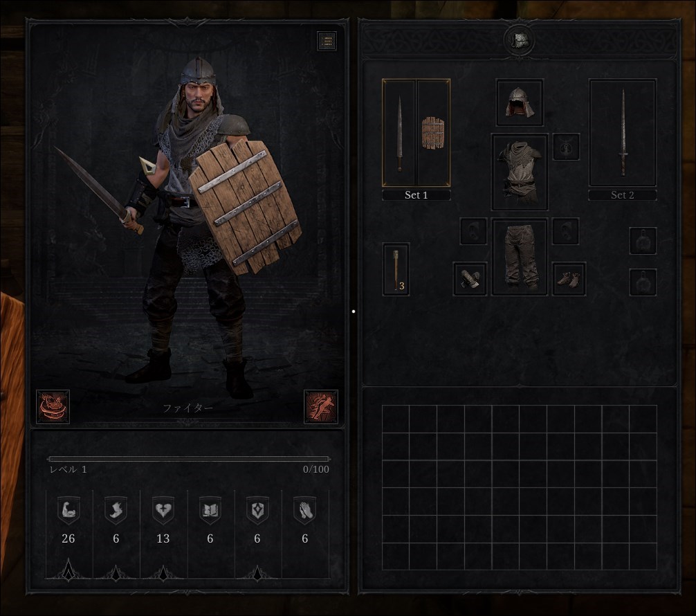This screenshot has height=616, width=696.
Task: Switch to weapon Set 1
Action: [416, 195]
